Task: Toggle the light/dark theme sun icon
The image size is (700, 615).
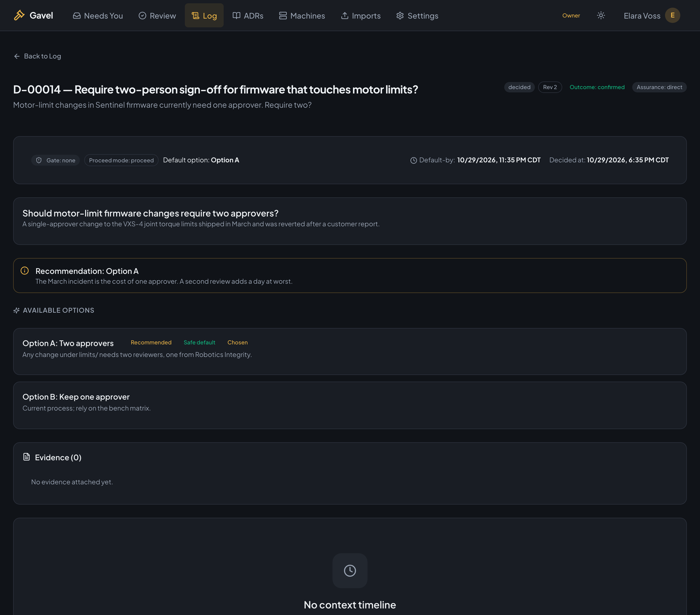Action: (601, 16)
